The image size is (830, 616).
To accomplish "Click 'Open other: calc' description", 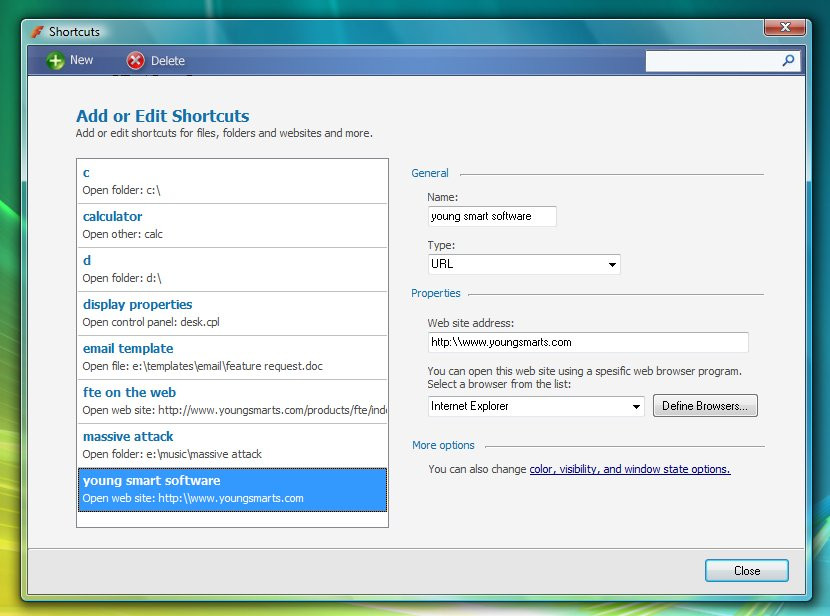I will (122, 234).
